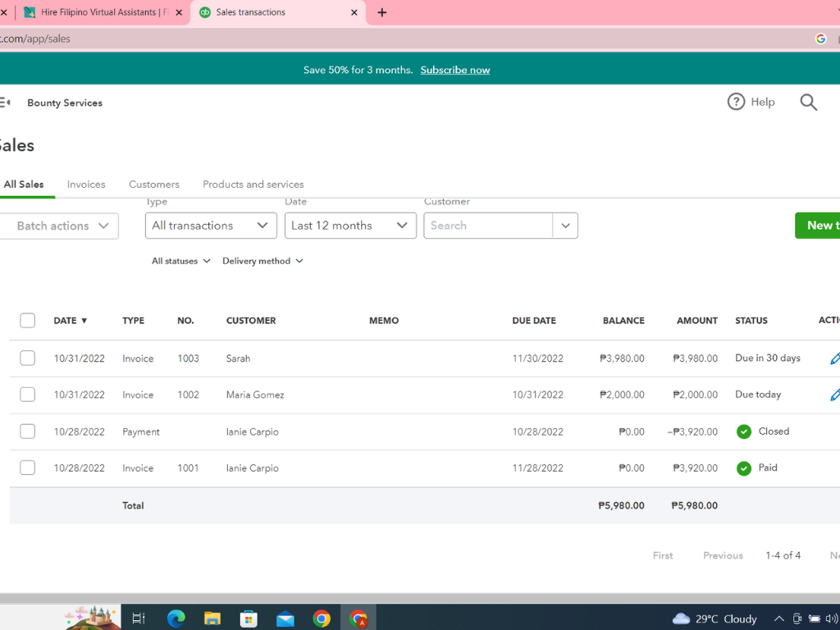Click the 1-4 of 4 pagination text
The height and width of the screenshot is (630, 840).
[x=783, y=555]
